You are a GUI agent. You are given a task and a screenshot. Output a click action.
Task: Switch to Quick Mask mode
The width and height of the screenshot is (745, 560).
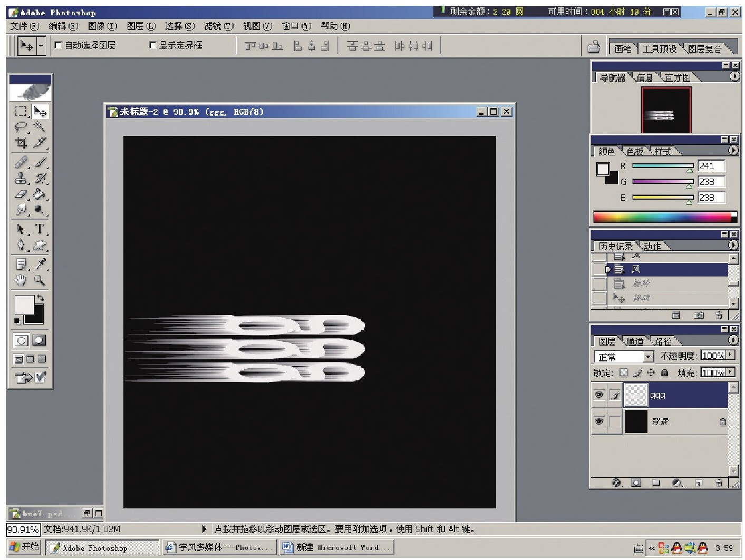coord(39,340)
